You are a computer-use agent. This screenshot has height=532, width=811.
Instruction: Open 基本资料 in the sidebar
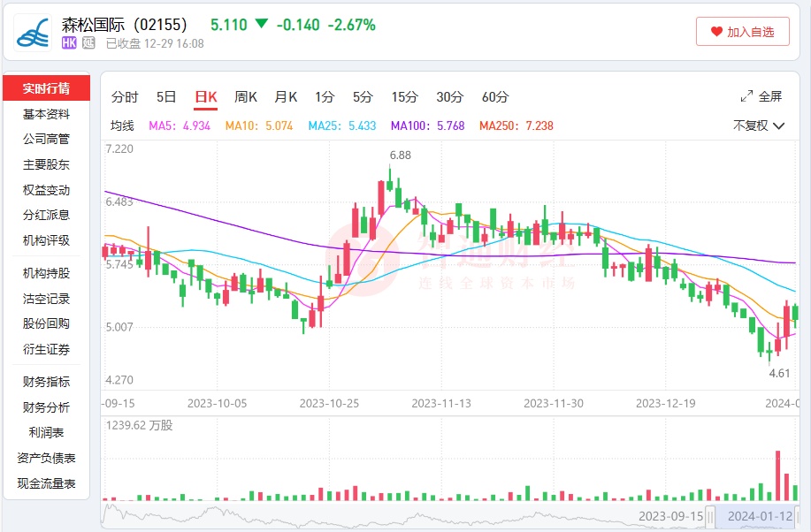(x=46, y=114)
